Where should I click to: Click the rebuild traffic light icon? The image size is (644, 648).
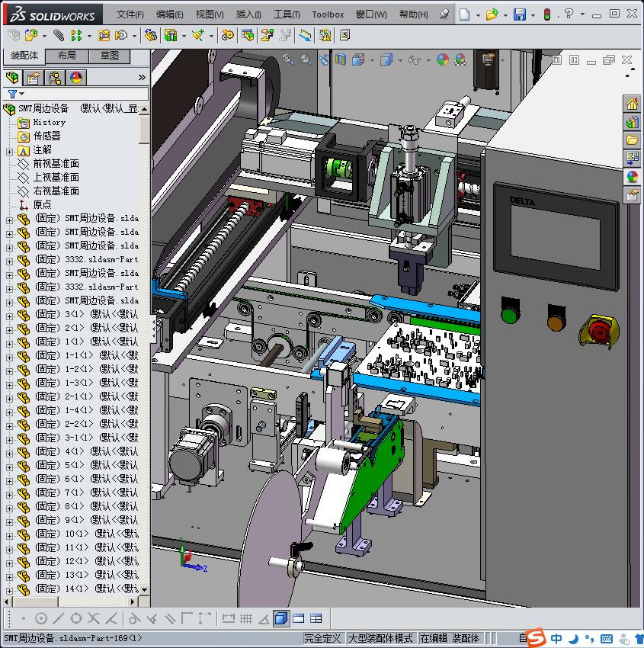click(x=546, y=14)
